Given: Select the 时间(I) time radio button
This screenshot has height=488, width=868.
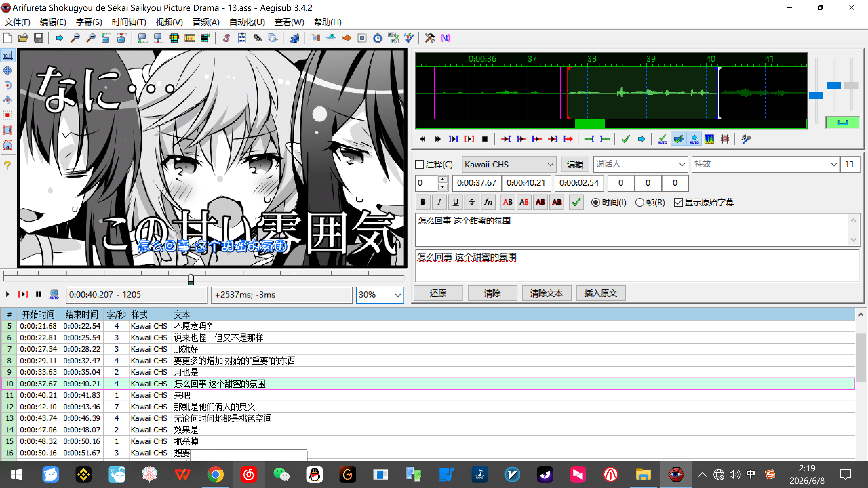Looking at the screenshot, I should (x=596, y=202).
